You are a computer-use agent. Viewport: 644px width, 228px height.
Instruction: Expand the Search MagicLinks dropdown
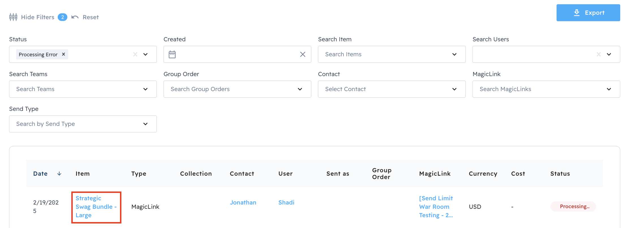pyautogui.click(x=609, y=89)
